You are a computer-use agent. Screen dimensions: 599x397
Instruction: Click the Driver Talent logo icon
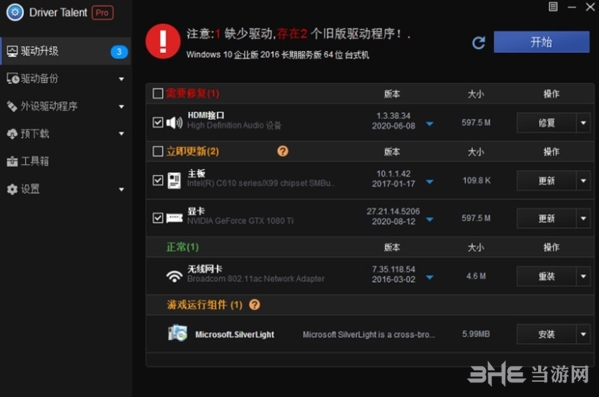15,13
